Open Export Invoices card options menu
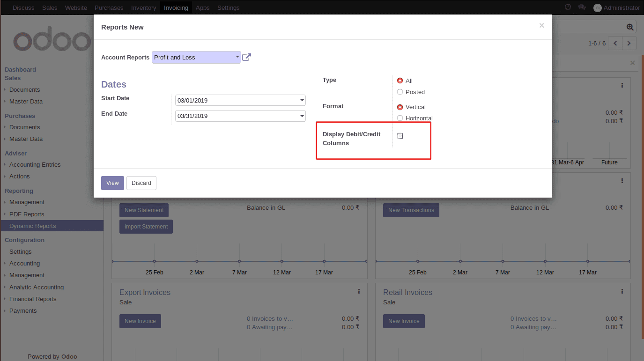 (359, 291)
